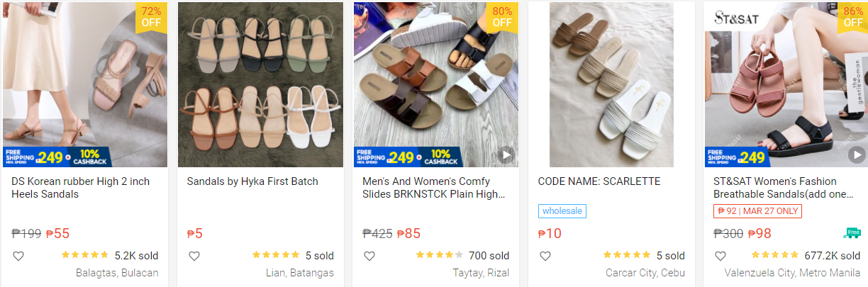Play video on ST&SAT sandals thumbnail

pyautogui.click(x=857, y=154)
